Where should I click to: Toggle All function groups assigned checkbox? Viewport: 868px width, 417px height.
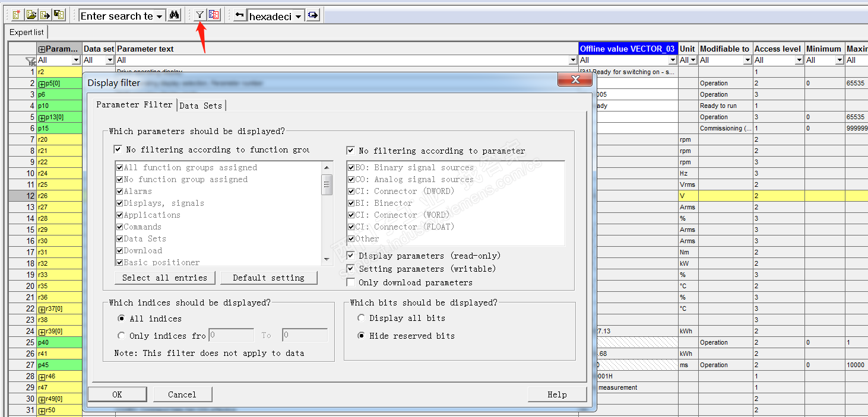(x=120, y=168)
